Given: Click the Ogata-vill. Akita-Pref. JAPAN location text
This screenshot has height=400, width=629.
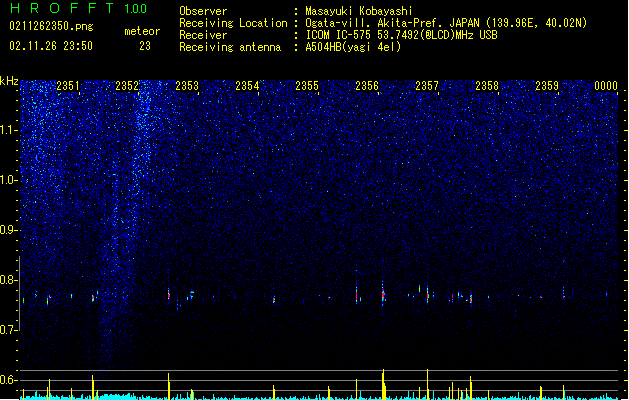Looking at the screenshot, I should (x=446, y=23).
